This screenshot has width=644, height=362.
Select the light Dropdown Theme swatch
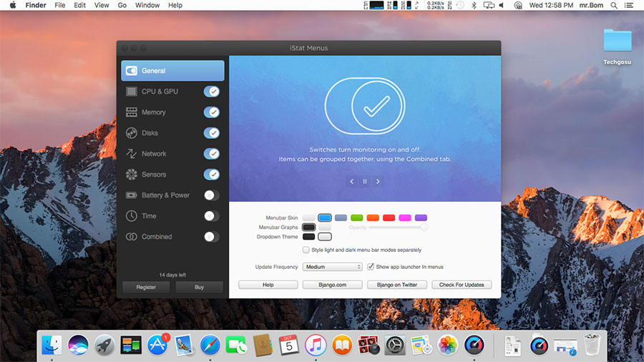(x=324, y=237)
